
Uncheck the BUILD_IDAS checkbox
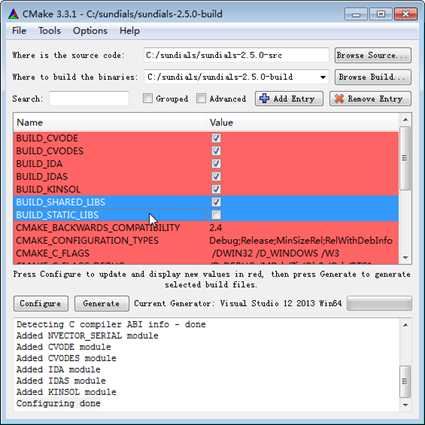point(216,176)
